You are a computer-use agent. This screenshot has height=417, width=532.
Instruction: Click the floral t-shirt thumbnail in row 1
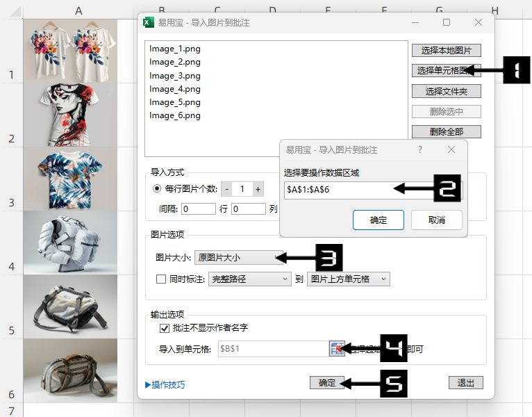[x=70, y=50]
